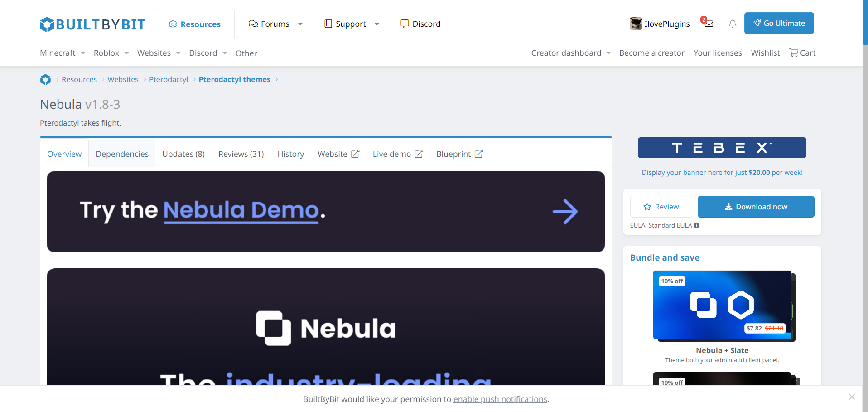Click the Review button
This screenshot has height=412, width=868.
[x=661, y=207]
